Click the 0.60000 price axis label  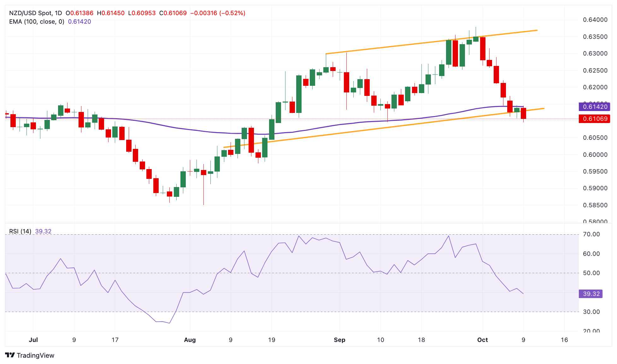tap(595, 155)
